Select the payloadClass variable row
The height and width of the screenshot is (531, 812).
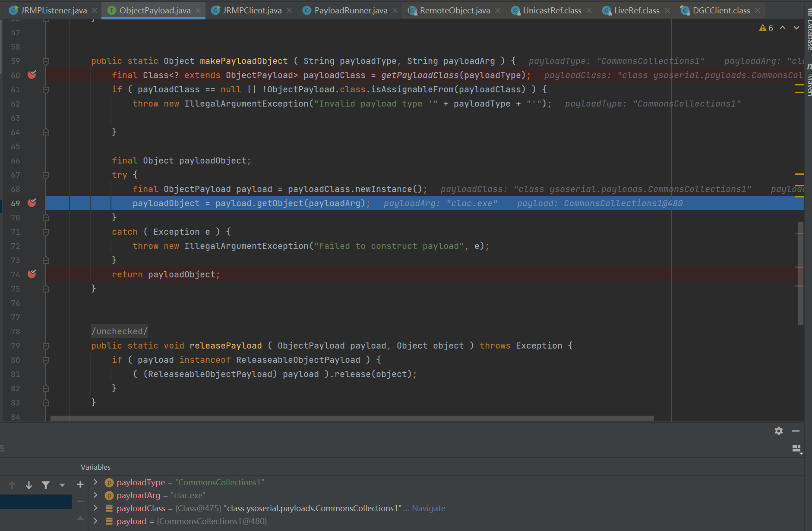446,508
